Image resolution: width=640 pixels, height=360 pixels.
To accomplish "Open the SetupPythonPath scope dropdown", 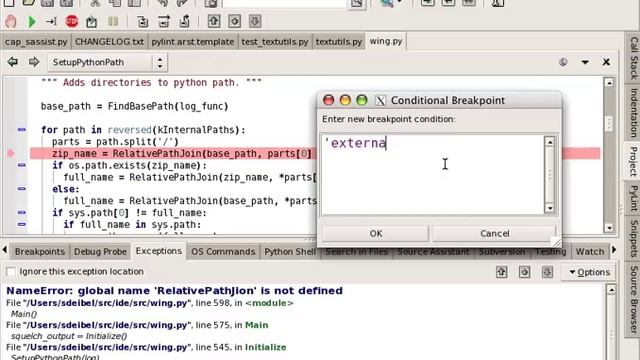I will [x=107, y=62].
